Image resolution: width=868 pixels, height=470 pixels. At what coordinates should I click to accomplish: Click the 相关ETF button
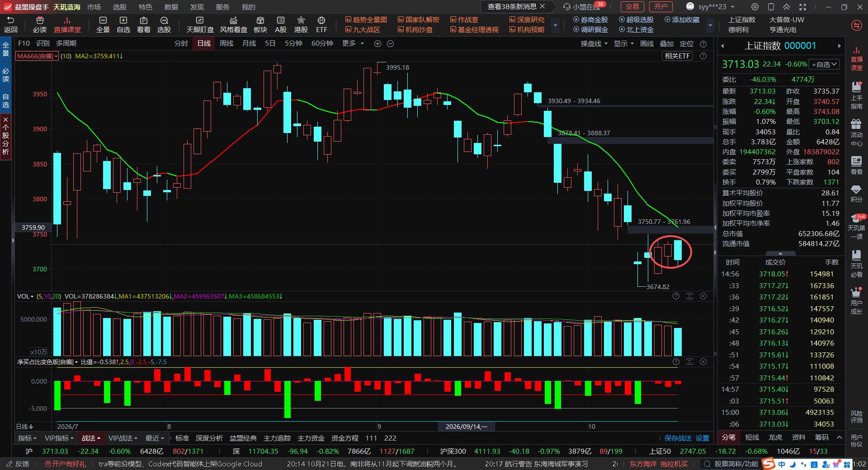677,56
